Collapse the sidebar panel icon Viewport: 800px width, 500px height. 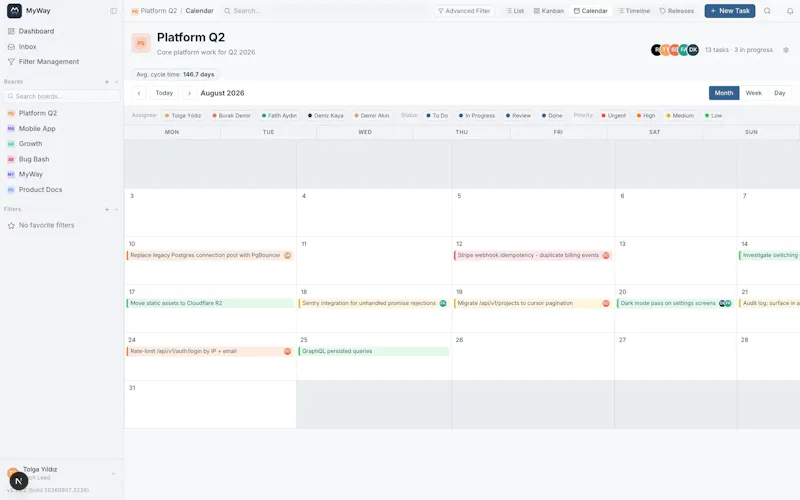click(x=113, y=11)
